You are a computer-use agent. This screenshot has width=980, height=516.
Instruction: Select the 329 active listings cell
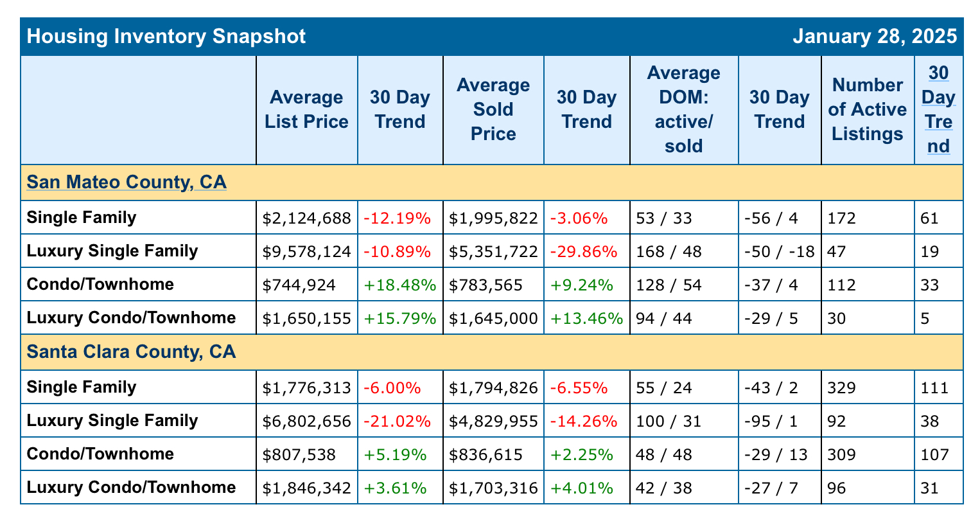click(x=841, y=387)
